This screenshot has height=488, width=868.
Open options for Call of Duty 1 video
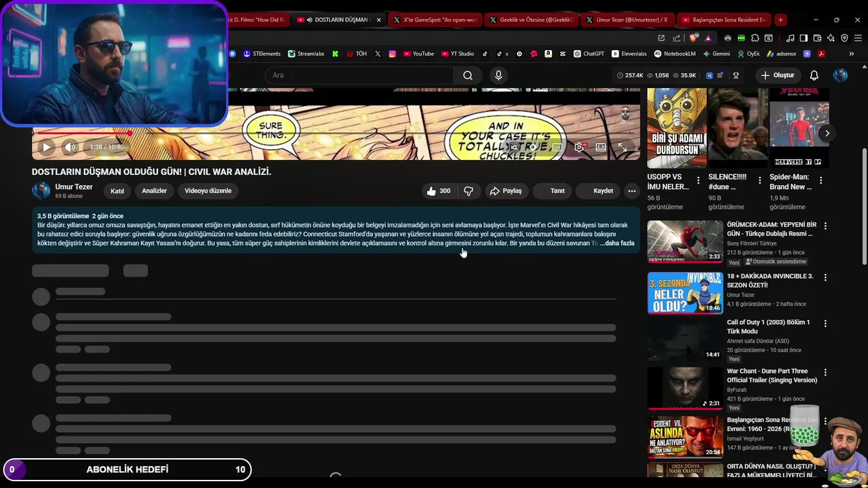(825, 323)
